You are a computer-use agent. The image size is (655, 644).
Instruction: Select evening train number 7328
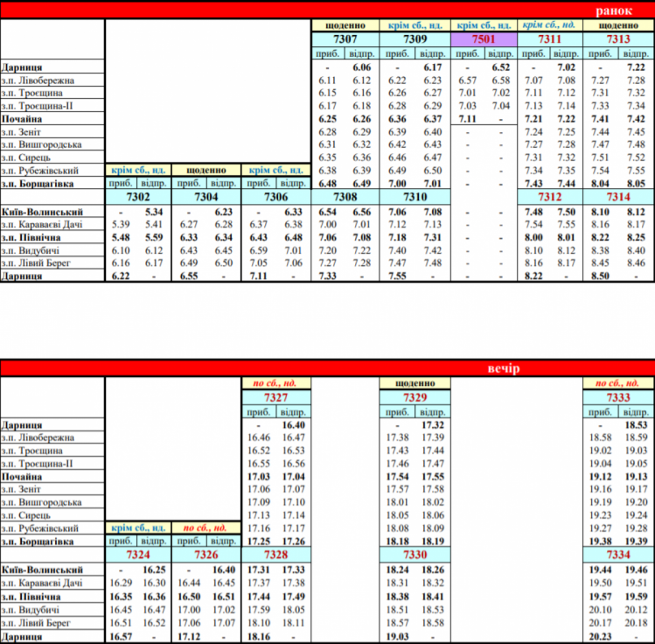coord(275,555)
